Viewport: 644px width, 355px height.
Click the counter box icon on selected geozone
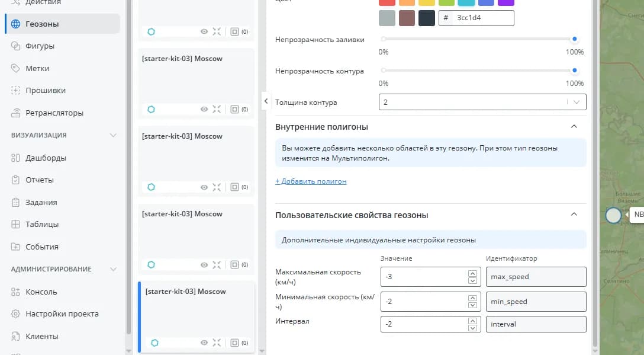(x=234, y=343)
